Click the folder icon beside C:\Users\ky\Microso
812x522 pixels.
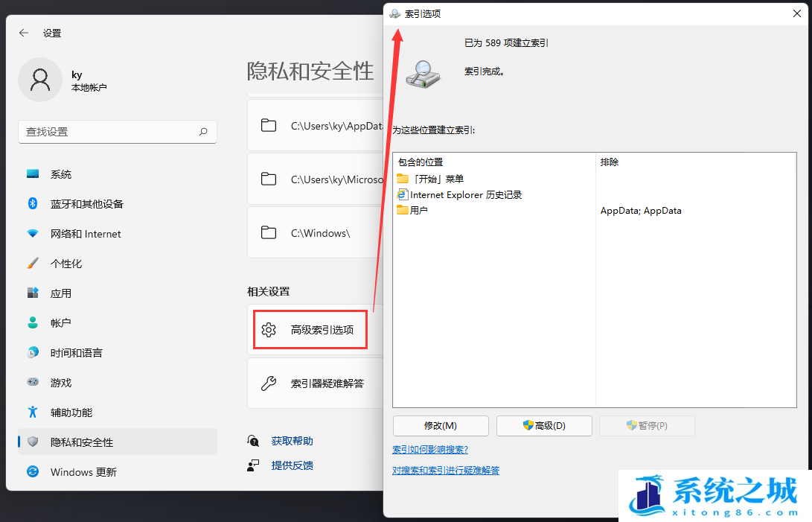coord(268,179)
